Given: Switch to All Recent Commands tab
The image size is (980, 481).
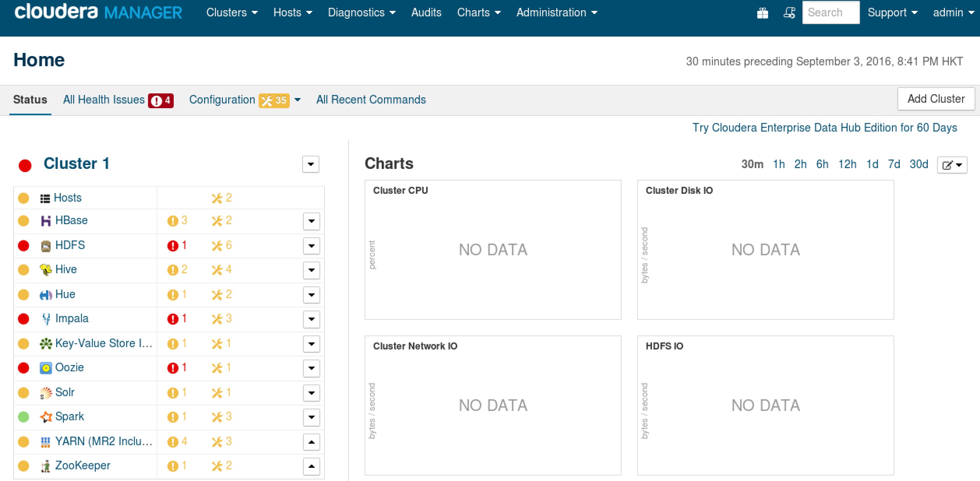Looking at the screenshot, I should click(x=371, y=100).
